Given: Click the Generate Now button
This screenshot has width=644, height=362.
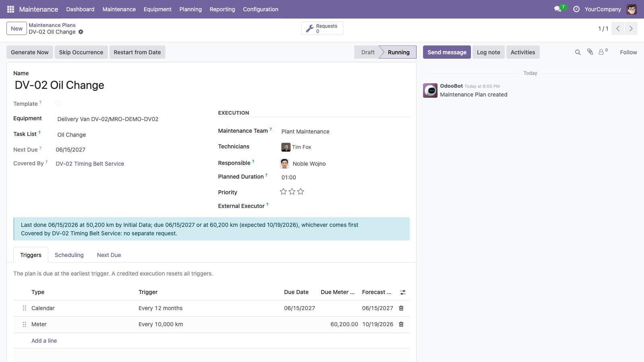Looking at the screenshot, I should [30, 52].
